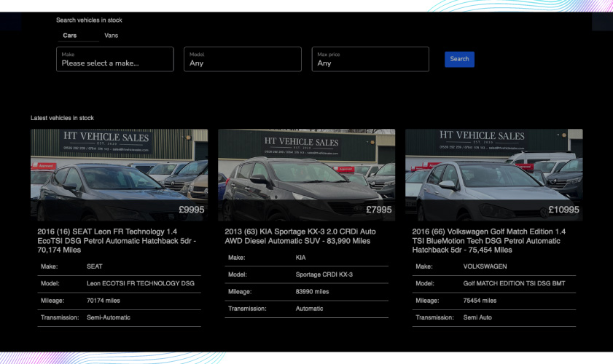Click the KIA Automatic transmission value
This screenshot has height=364, width=613.
coord(309,309)
